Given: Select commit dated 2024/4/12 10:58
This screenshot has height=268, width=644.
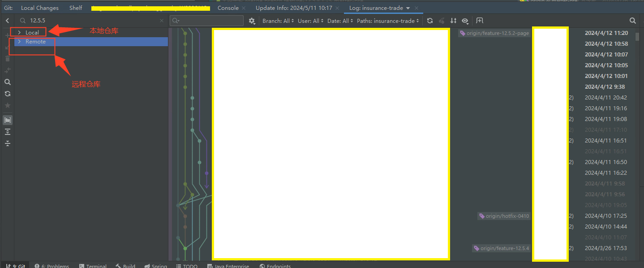Looking at the screenshot, I should pos(606,44).
